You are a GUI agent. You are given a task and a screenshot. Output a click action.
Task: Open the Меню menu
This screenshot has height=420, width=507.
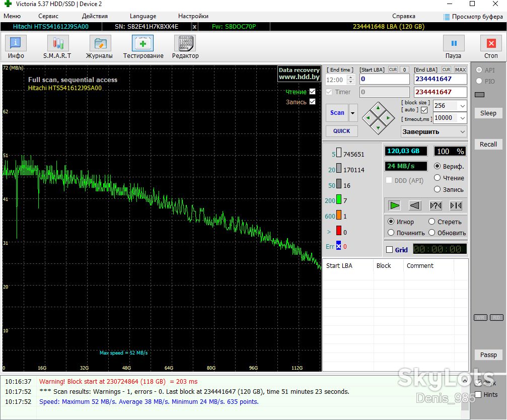(x=12, y=16)
